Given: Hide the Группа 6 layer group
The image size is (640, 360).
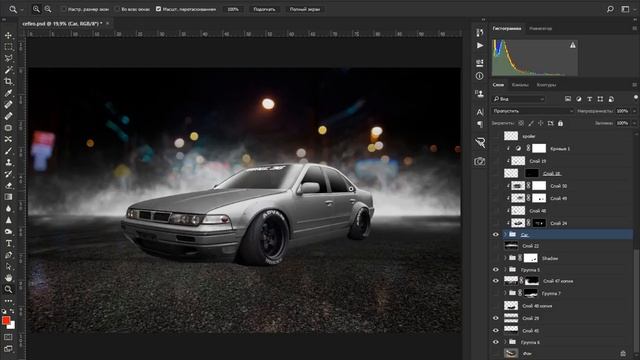Looking at the screenshot, I should 496,342.
